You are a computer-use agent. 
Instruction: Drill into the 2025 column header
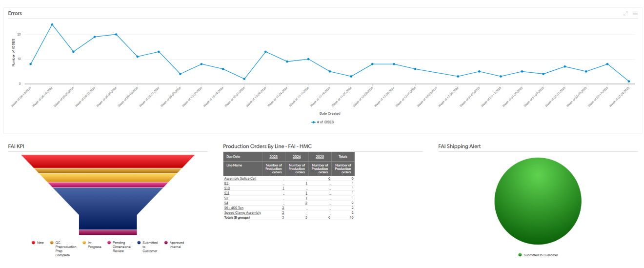pyautogui.click(x=320, y=157)
